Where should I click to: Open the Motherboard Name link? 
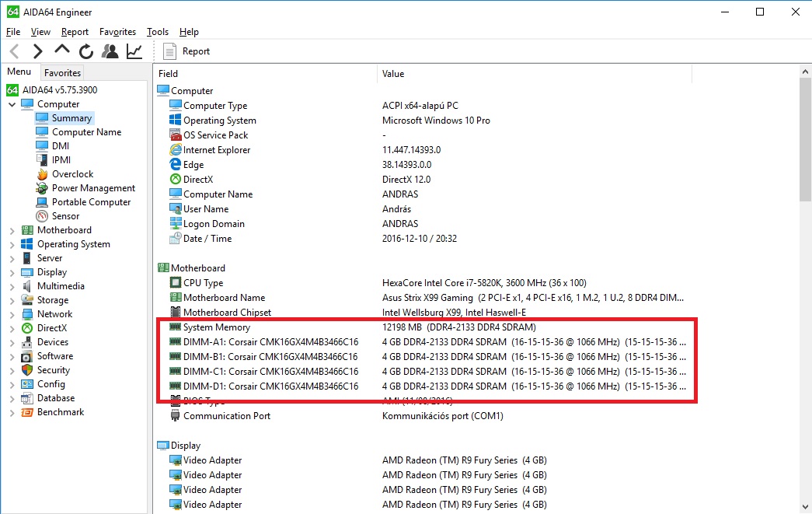click(x=225, y=298)
